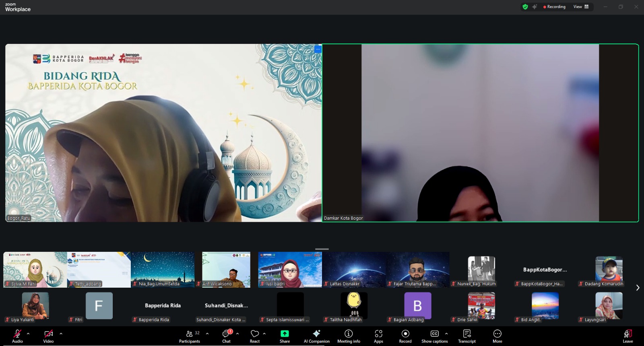644x346 pixels.
Task: Unmute microphone with Audio button
Action: point(17,336)
